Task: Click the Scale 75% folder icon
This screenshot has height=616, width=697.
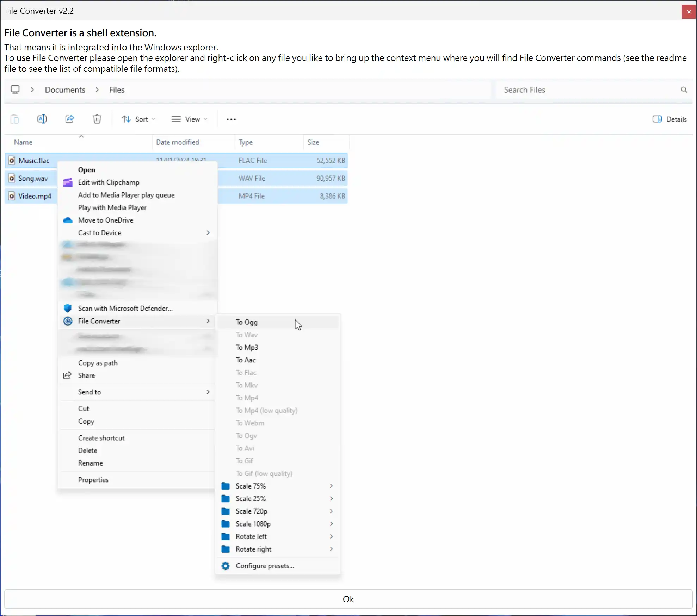Action: tap(226, 486)
